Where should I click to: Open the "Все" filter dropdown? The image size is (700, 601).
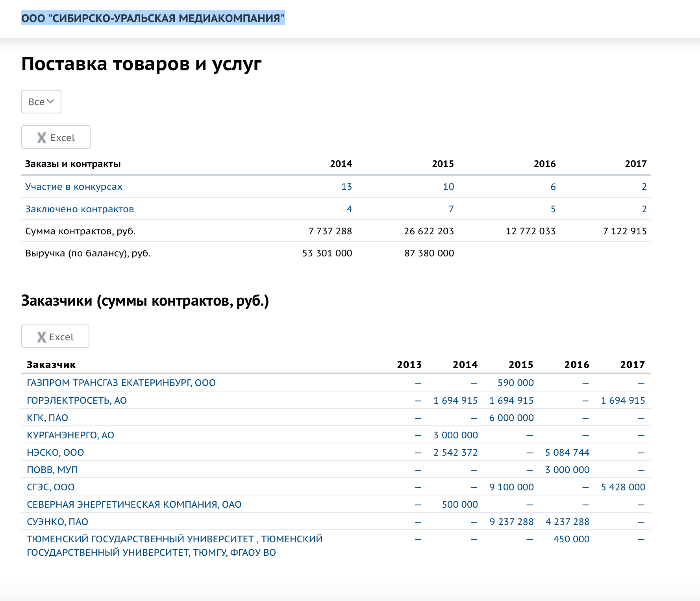pos(41,102)
